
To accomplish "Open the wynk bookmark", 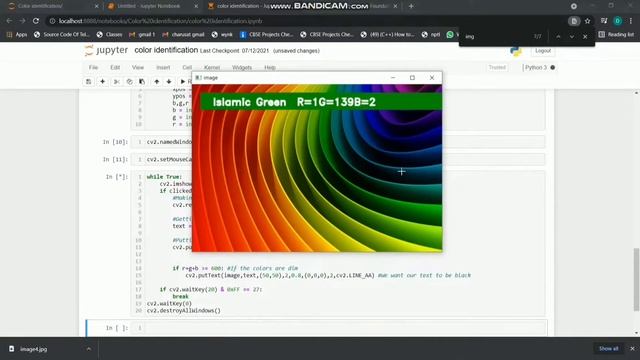I will pyautogui.click(x=222, y=35).
